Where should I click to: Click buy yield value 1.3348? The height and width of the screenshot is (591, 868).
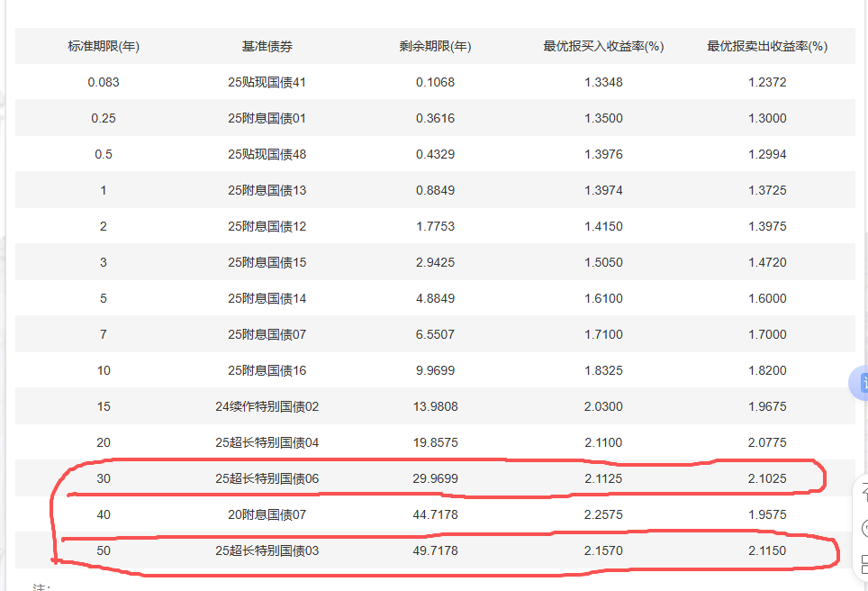pos(603,83)
